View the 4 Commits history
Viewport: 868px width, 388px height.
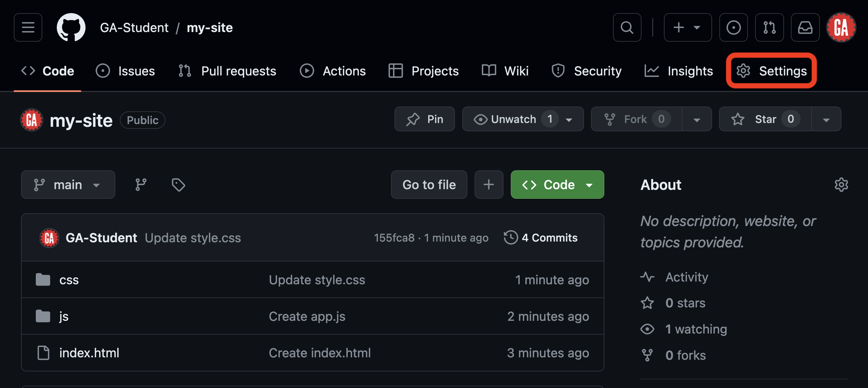(x=541, y=237)
